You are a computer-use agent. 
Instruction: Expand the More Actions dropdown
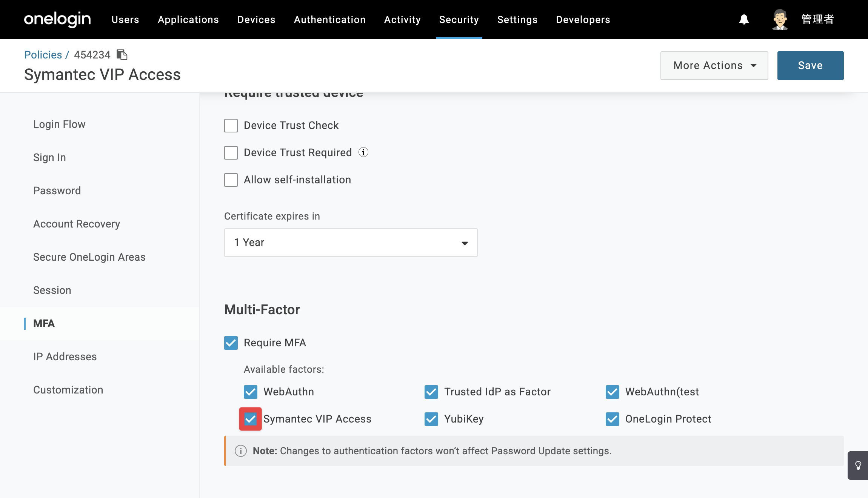(x=714, y=66)
